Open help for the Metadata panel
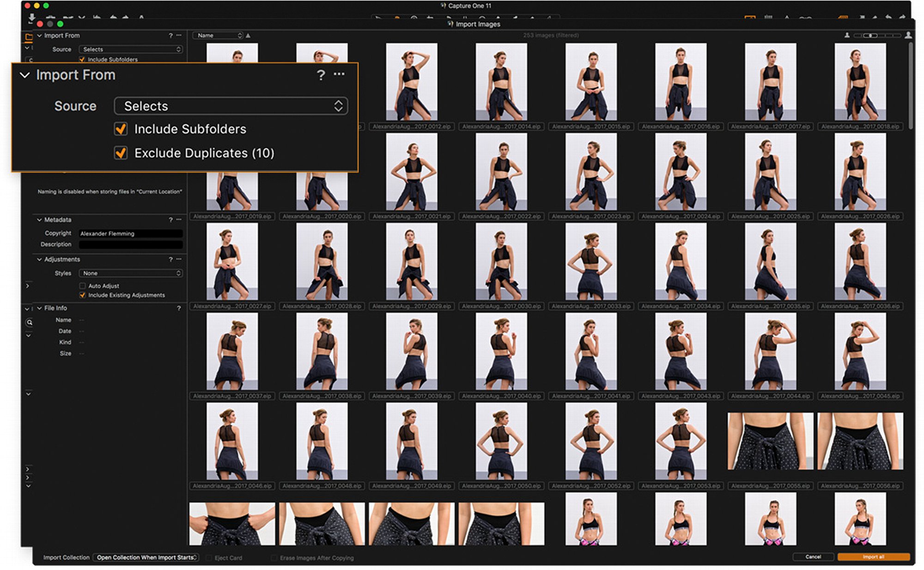Viewport: 924px width, 570px height. coord(170,220)
